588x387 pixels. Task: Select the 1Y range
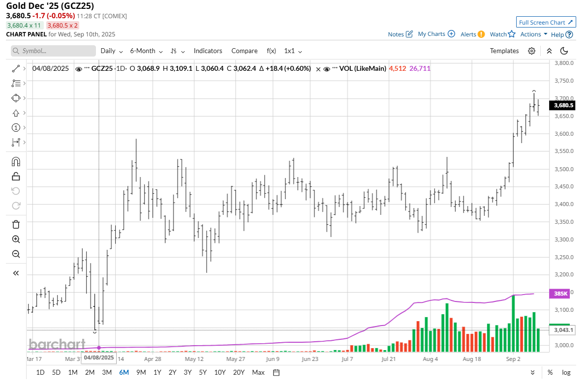click(157, 372)
